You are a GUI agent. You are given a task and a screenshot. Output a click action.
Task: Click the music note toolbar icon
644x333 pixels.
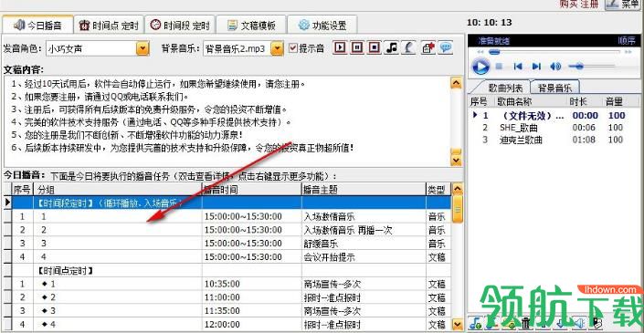pos(392,47)
